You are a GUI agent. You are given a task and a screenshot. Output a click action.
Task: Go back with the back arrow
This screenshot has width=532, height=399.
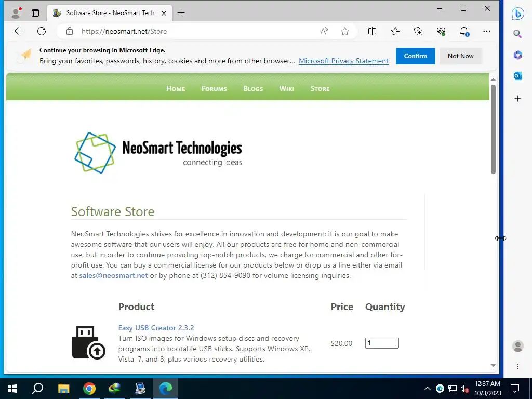[19, 31]
